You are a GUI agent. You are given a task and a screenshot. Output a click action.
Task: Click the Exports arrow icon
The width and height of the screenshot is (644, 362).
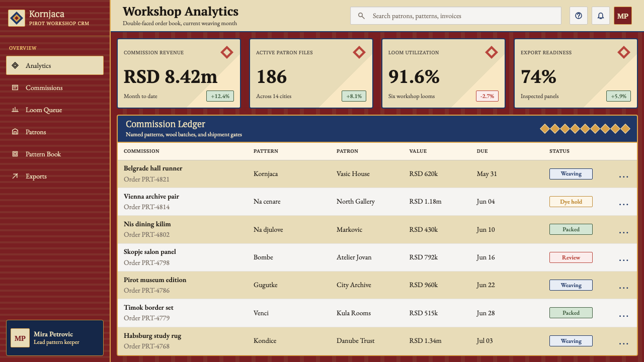[x=15, y=176]
